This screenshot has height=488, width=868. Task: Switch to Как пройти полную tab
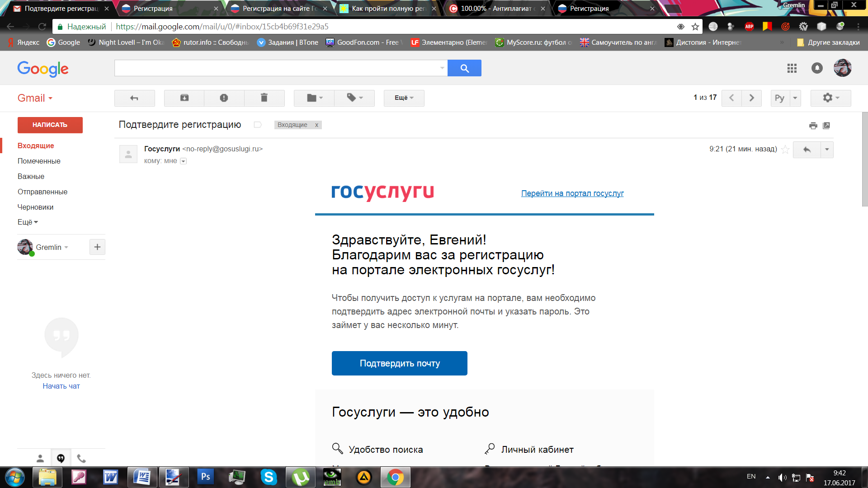click(x=387, y=9)
